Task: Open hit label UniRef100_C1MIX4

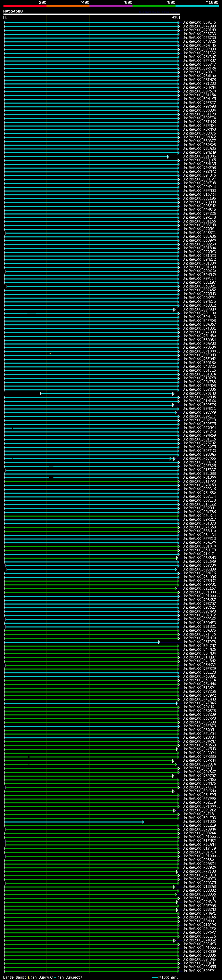Action: pos(199,402)
